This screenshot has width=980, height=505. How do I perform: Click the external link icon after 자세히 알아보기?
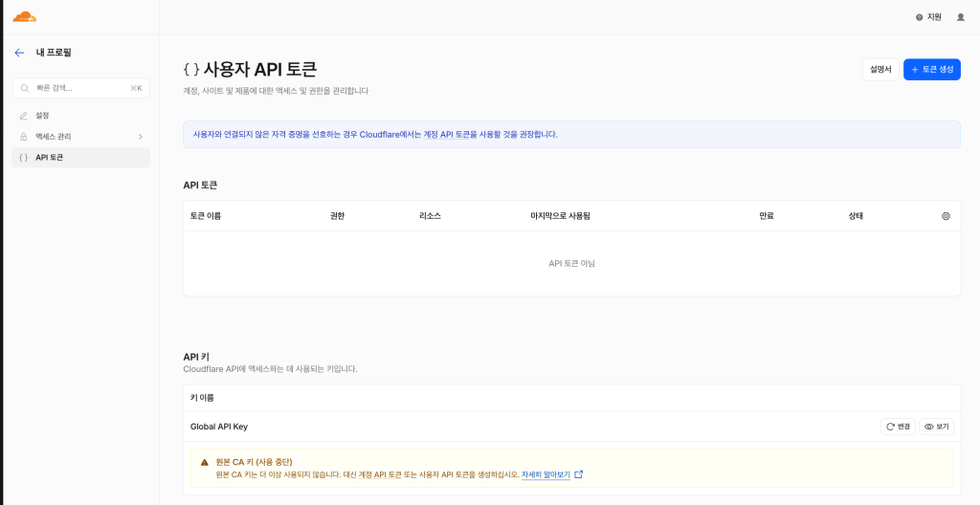pos(579,474)
